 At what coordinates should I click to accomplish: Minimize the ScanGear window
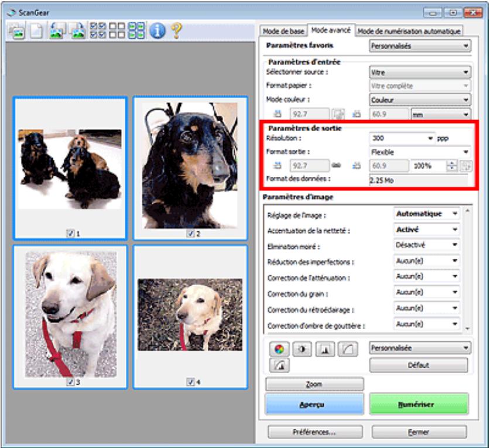pos(433,13)
